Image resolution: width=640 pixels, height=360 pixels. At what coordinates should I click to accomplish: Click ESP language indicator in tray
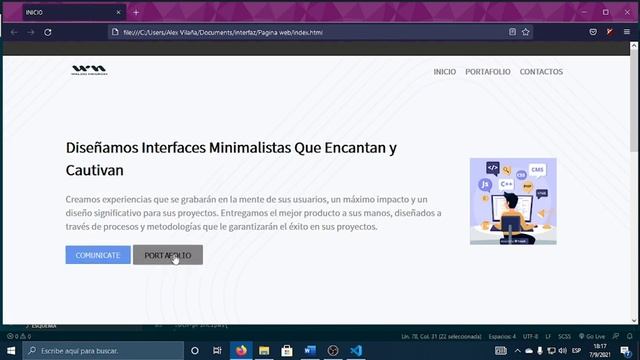coord(576,351)
